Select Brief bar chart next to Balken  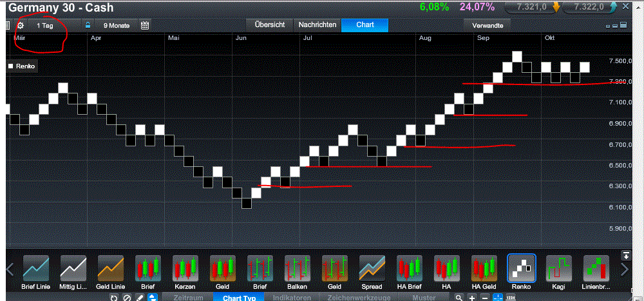(x=260, y=267)
